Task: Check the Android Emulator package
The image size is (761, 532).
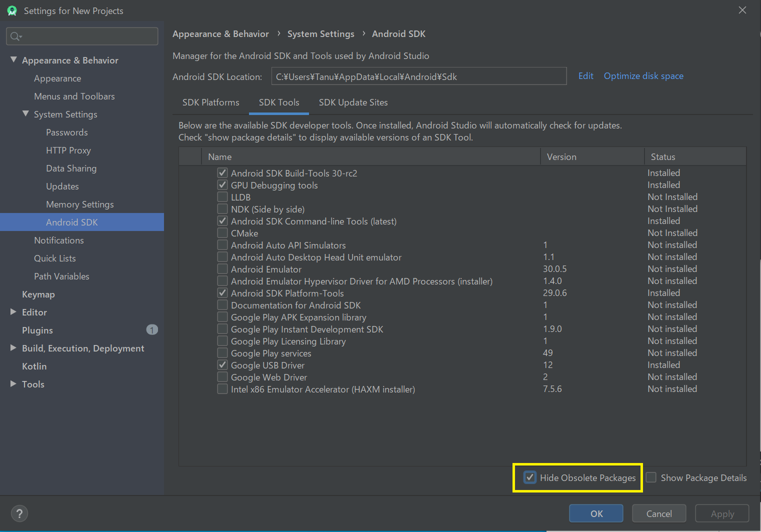Action: (x=222, y=269)
